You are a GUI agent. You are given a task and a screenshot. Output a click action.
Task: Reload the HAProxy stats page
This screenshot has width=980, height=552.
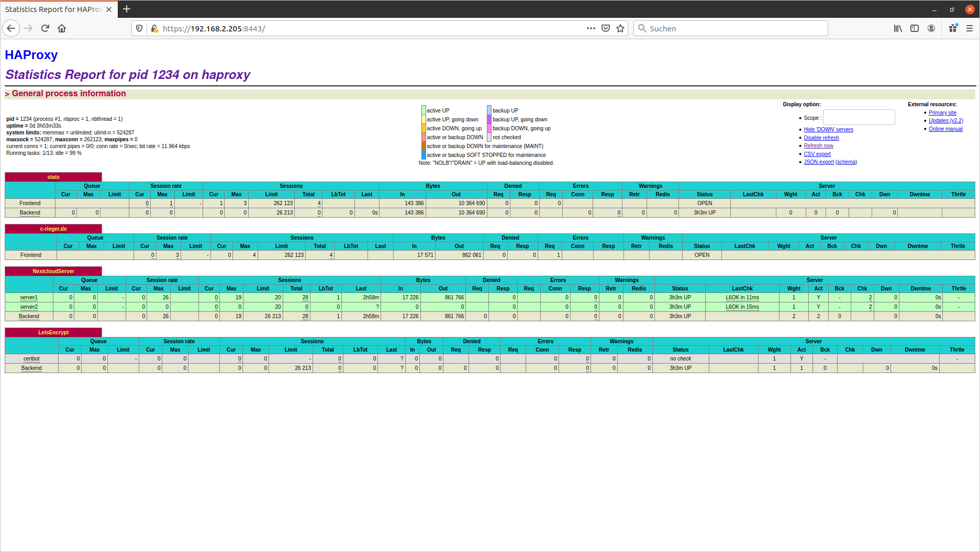click(45, 28)
